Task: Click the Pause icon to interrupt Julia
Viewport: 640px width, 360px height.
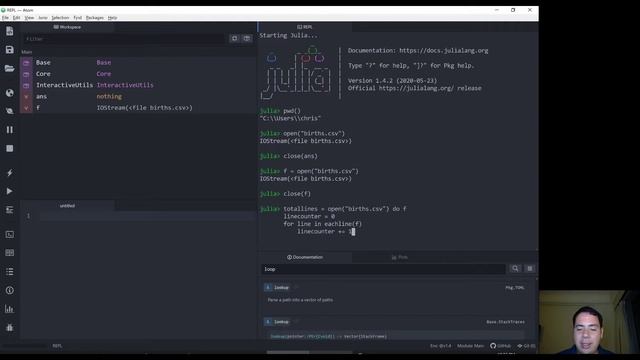Action: point(9,130)
